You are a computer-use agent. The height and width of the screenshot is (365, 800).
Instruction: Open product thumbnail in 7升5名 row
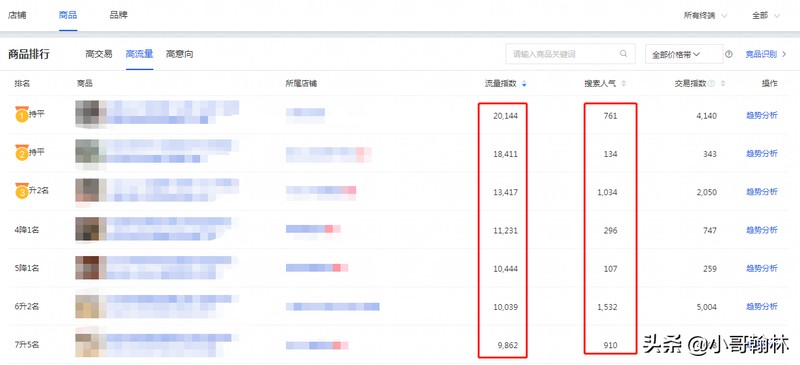(x=91, y=344)
